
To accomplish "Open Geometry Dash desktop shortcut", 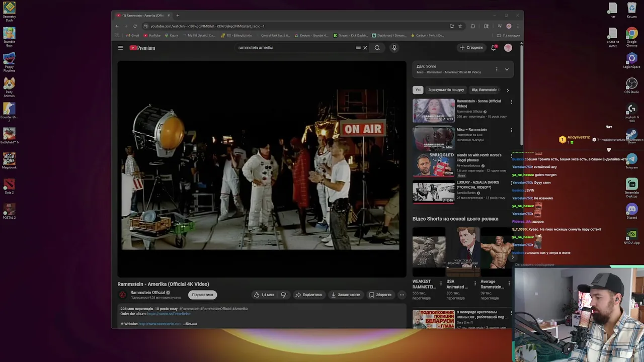I will tap(9, 12).
